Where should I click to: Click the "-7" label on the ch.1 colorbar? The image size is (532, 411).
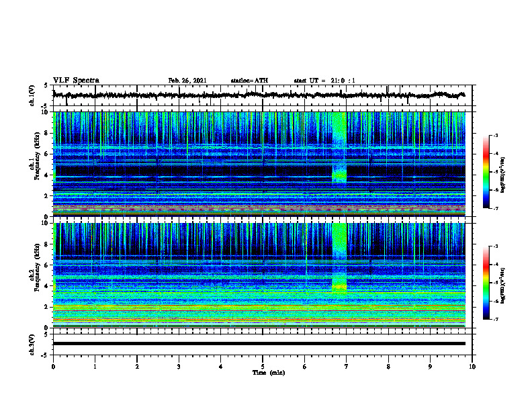[x=495, y=208]
